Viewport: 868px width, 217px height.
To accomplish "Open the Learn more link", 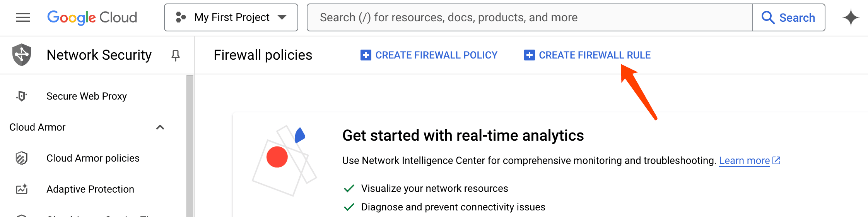I will (x=744, y=160).
